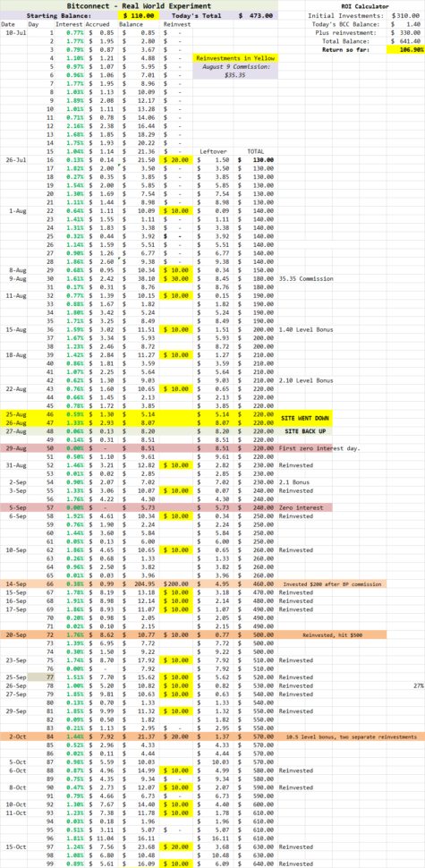Click the '1.40 Level Bonus' note
This screenshot has height=868, width=425.
pos(306,329)
